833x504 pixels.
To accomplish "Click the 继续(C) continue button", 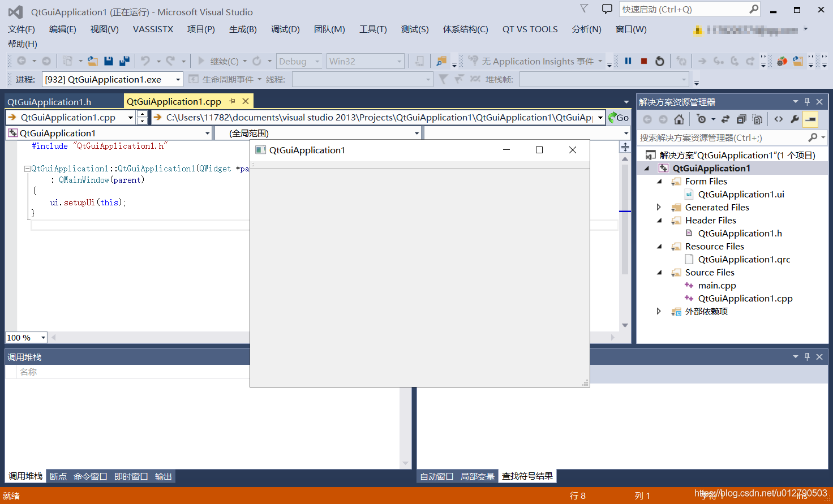I will click(x=218, y=61).
